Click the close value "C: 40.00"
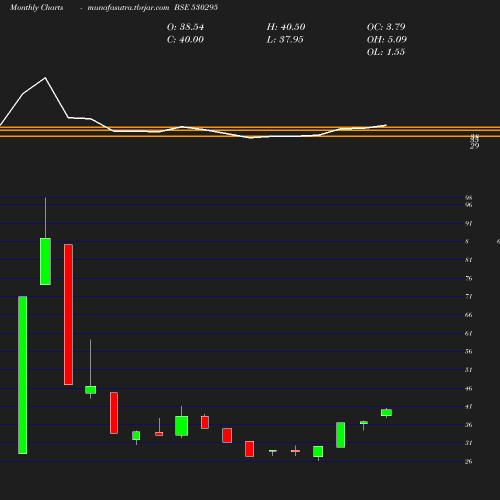The height and width of the screenshot is (500, 500). pos(185,40)
